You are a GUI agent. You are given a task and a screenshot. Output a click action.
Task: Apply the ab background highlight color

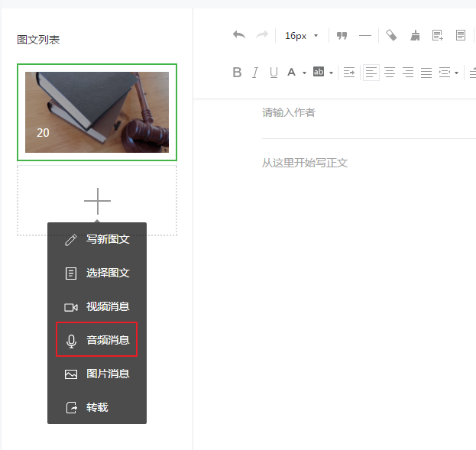(x=319, y=72)
